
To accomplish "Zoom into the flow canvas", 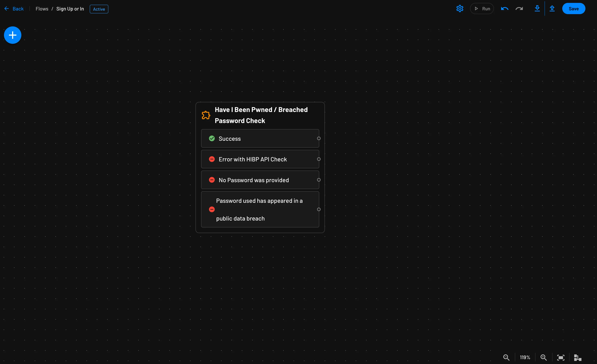I will (x=543, y=357).
